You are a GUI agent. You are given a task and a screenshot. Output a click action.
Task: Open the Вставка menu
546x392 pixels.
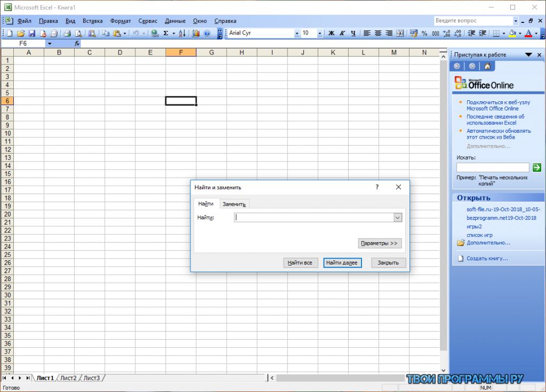93,21
